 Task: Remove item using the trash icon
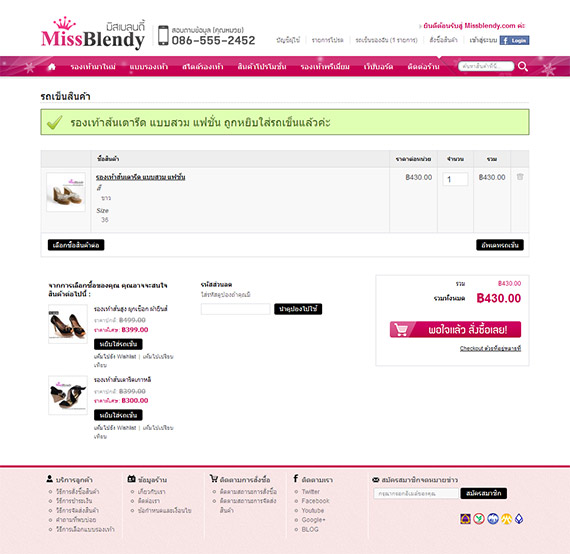(x=520, y=177)
